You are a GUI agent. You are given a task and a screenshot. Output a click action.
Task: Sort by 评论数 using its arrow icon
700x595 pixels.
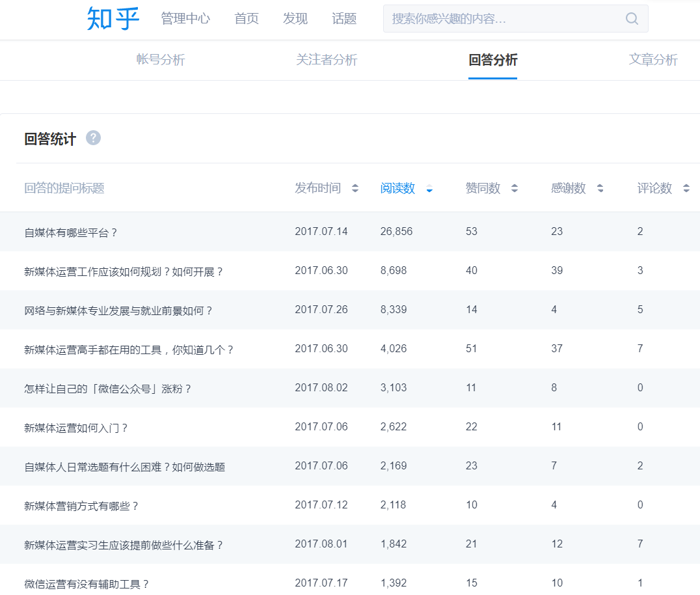pyautogui.click(x=686, y=188)
